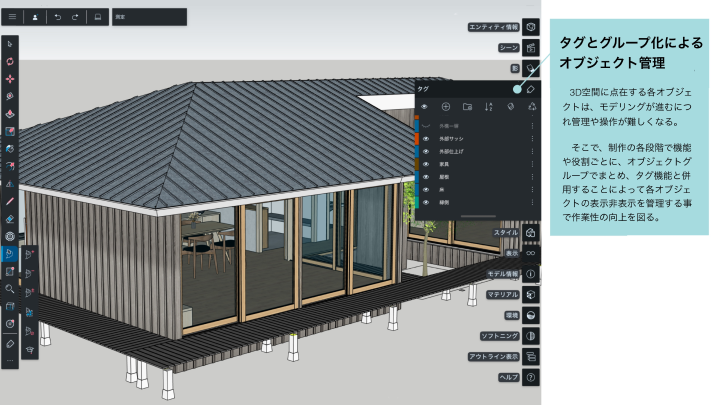Open three-dot menu for 縁側
720x405 pixels.
point(533,202)
